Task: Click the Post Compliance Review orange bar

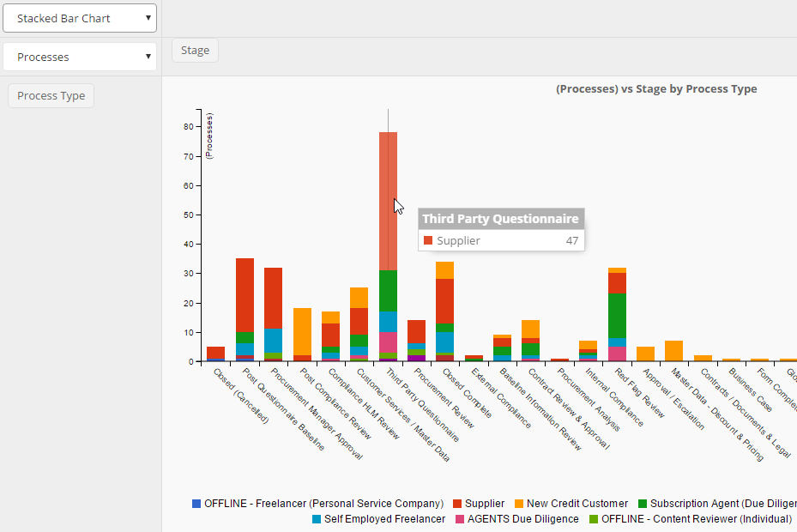Action: pyautogui.click(x=303, y=331)
